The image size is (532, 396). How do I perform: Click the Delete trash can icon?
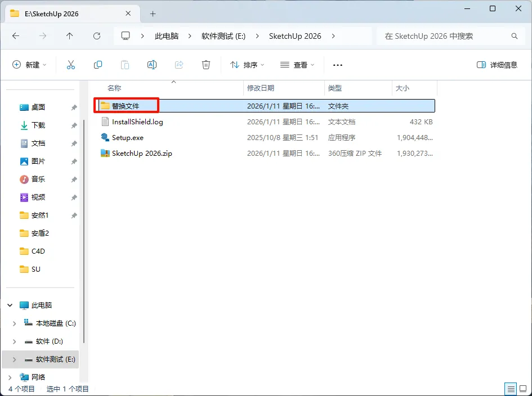pos(206,65)
